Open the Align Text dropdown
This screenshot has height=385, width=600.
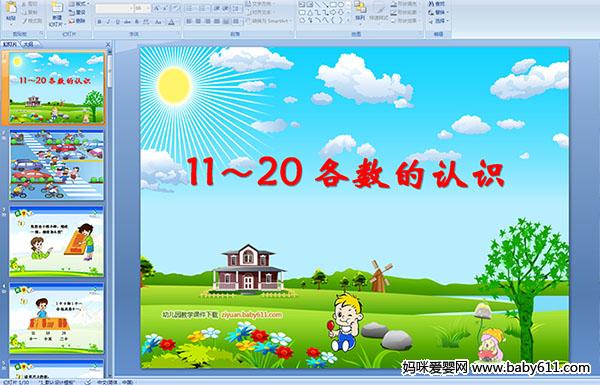[260, 12]
